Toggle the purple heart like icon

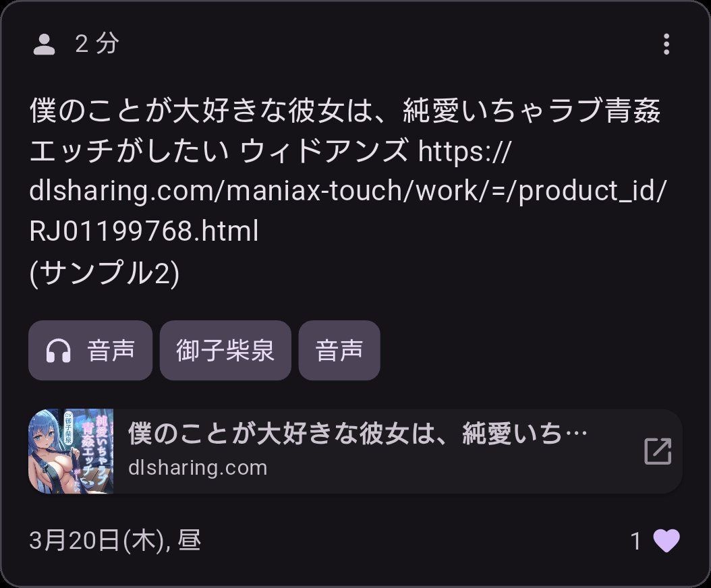(666, 541)
